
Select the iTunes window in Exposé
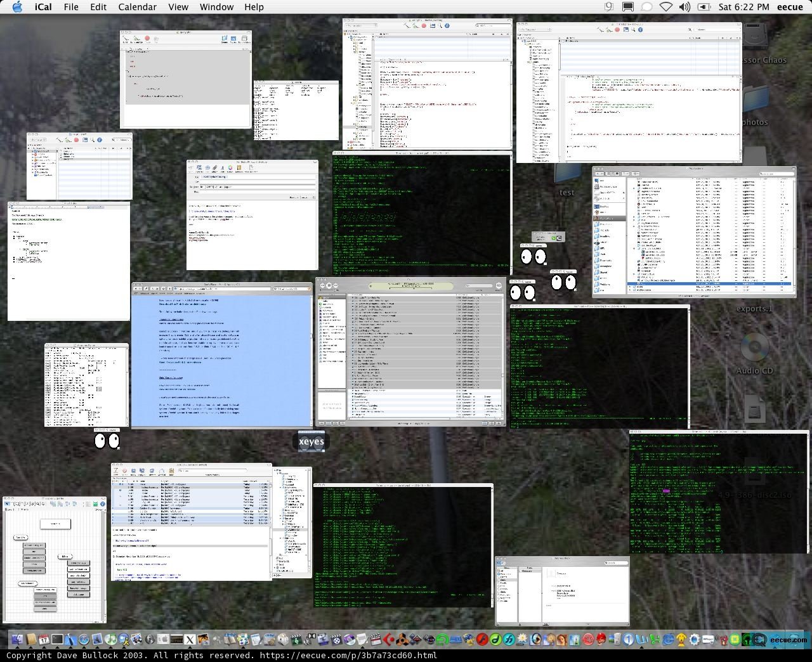point(410,352)
